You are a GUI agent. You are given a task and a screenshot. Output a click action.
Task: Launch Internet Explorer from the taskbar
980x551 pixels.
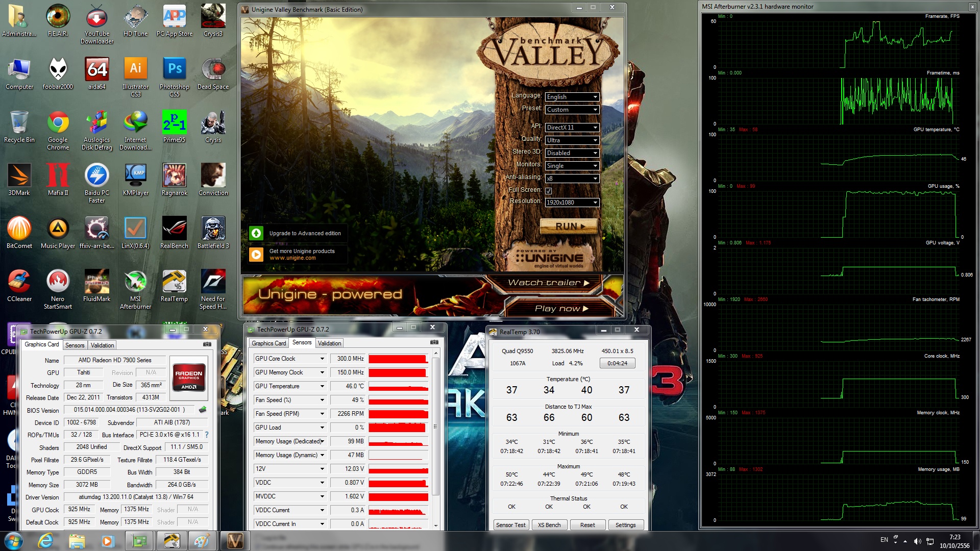pos(46,541)
